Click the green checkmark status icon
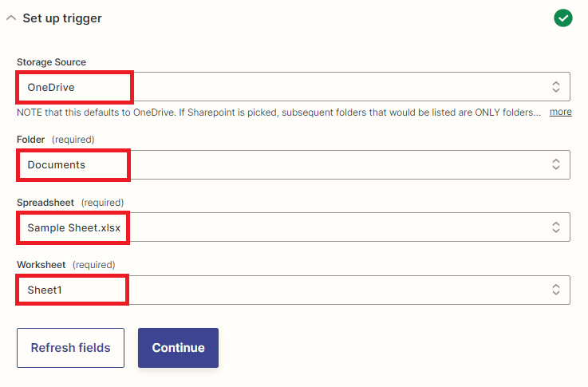The width and height of the screenshot is (588, 387). coord(563,18)
